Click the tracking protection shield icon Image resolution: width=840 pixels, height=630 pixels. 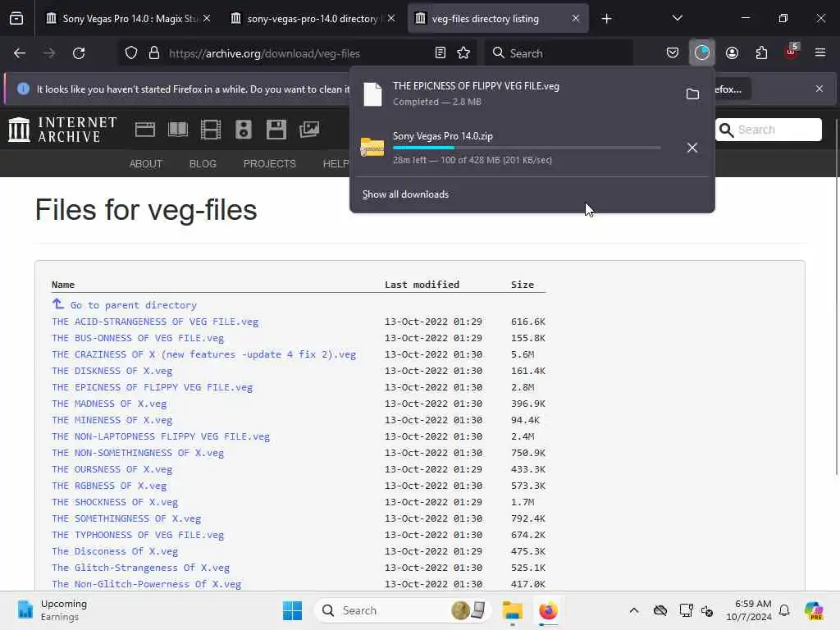pos(131,53)
